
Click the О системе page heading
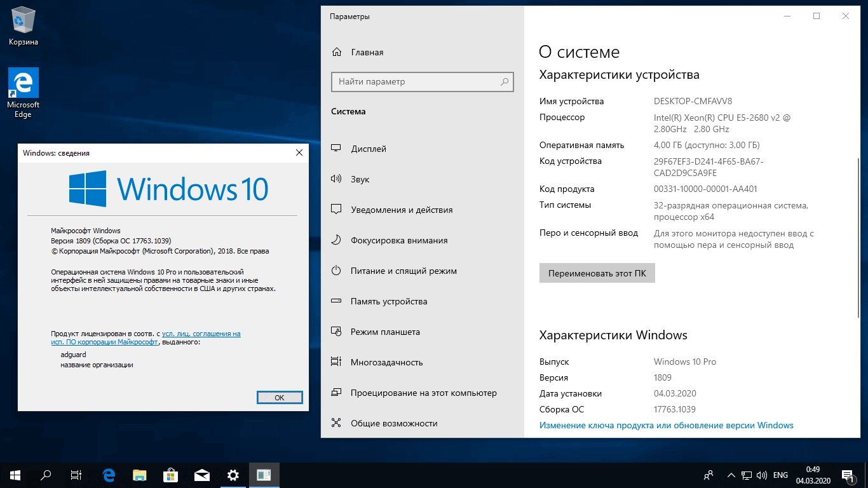(579, 52)
